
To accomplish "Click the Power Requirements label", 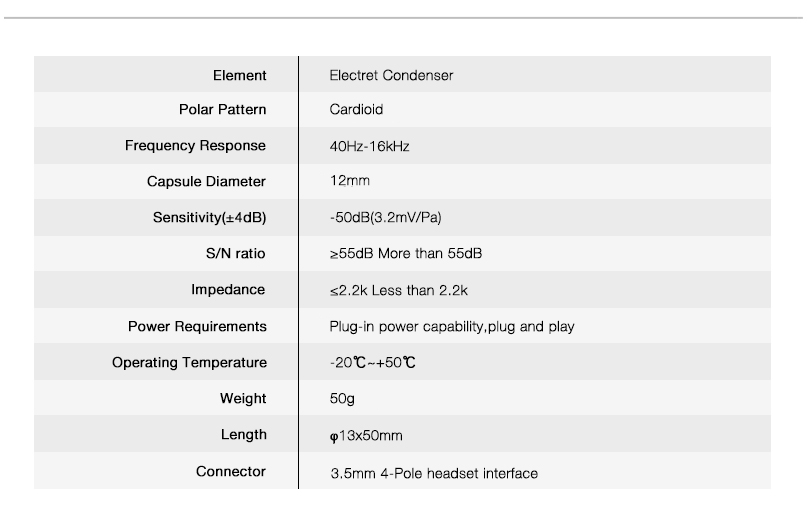I will 198,327.
